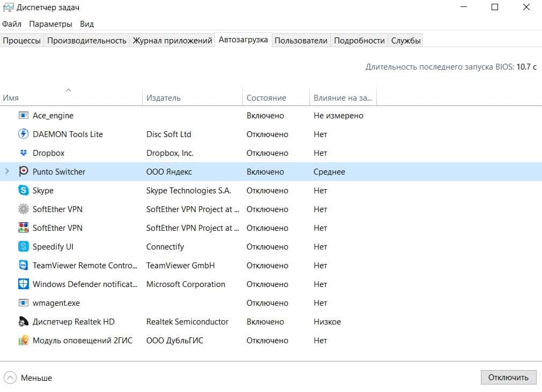Select the wmagent.exe name text
542x392 pixels.
point(56,303)
